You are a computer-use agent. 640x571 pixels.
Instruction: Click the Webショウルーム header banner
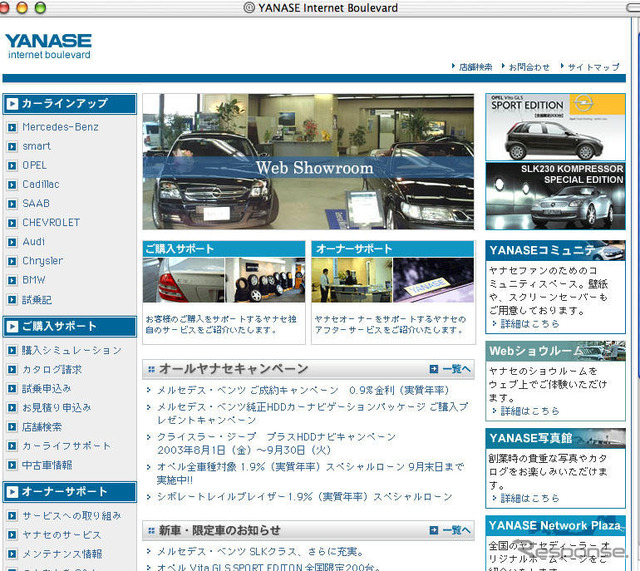pos(555,351)
